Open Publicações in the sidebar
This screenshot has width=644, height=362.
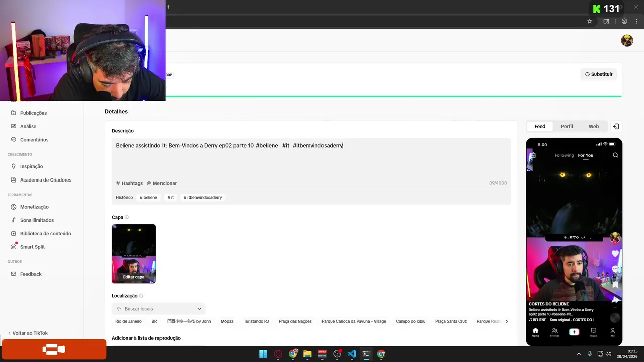[33, 113]
